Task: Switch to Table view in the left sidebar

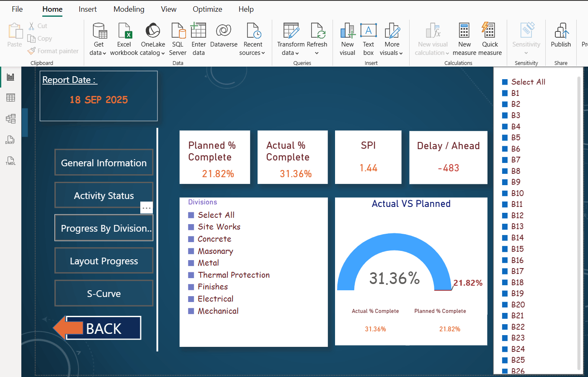Action: click(10, 97)
